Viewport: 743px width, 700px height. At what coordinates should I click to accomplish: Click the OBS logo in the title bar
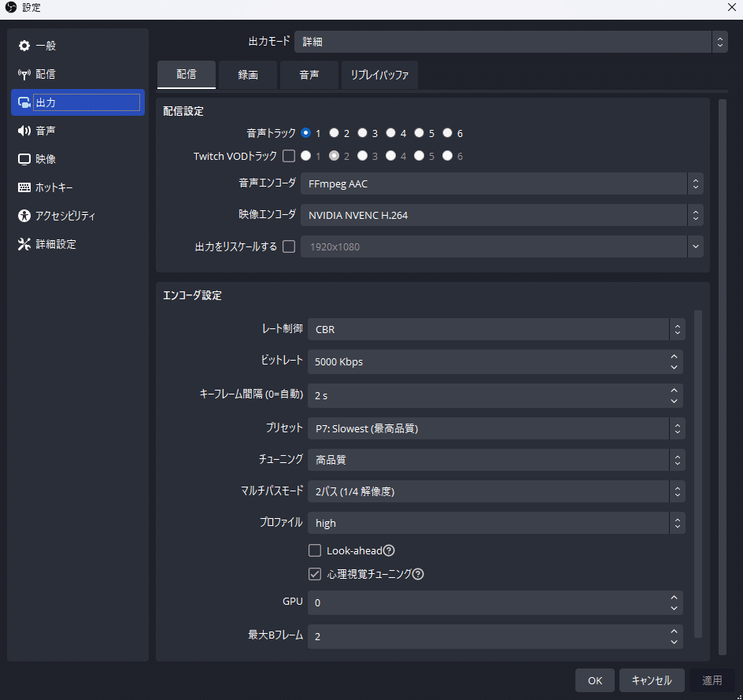coord(11,7)
